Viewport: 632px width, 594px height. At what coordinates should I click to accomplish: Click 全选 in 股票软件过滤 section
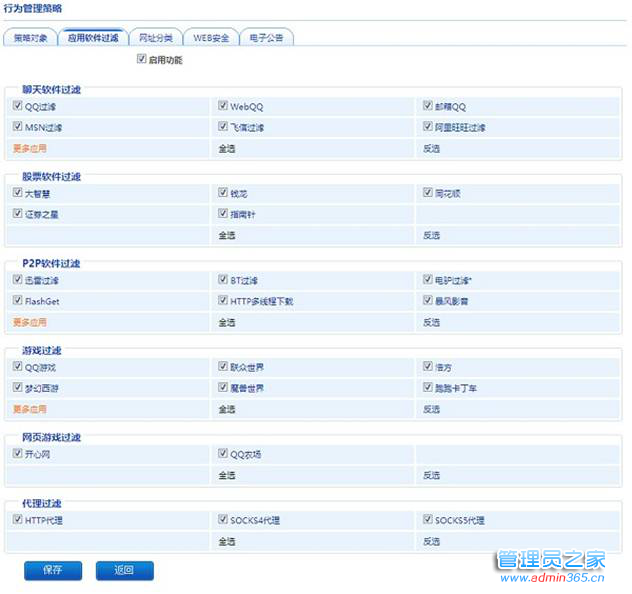tap(227, 235)
